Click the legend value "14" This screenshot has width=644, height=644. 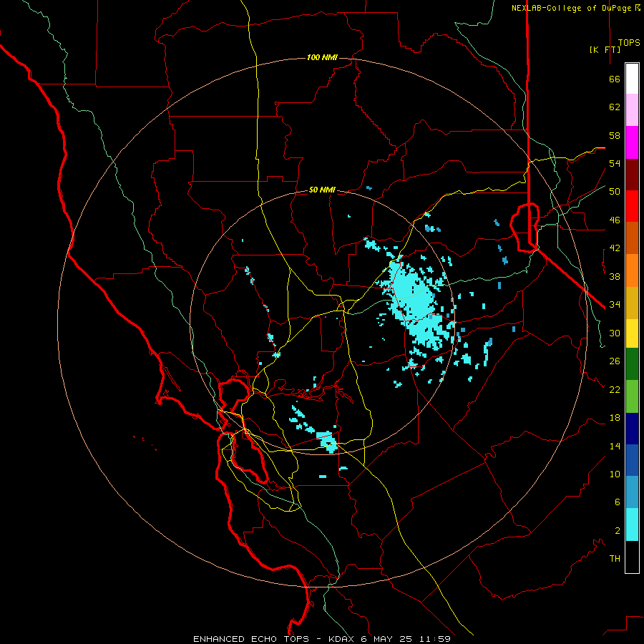click(x=615, y=446)
